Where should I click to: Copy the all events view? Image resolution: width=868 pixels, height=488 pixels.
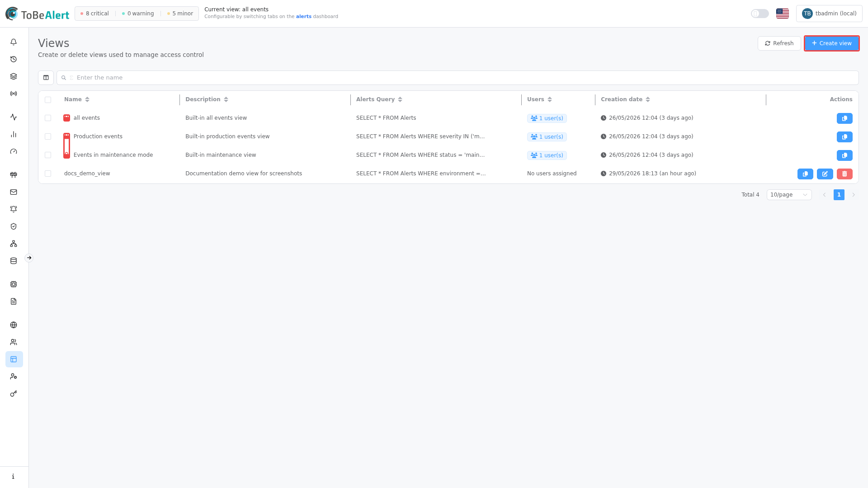844,118
